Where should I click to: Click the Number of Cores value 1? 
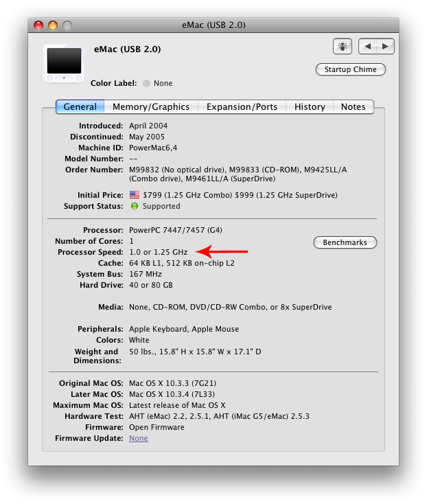[131, 241]
